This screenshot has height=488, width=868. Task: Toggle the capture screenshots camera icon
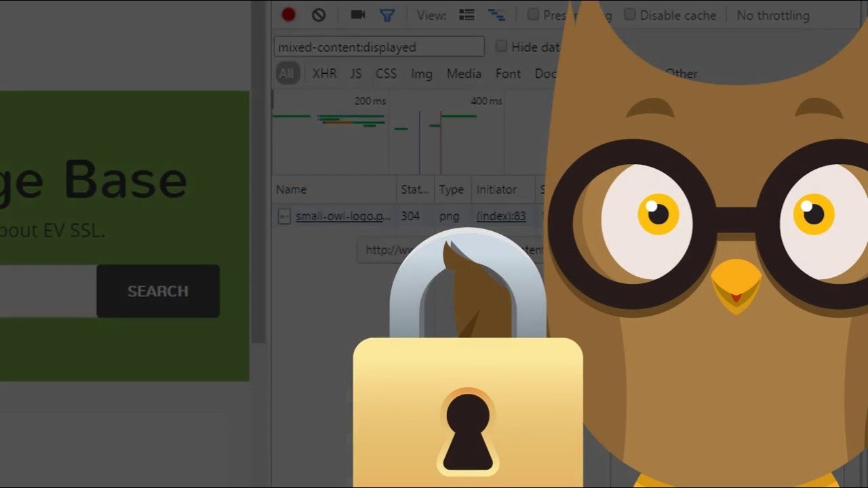coord(358,15)
